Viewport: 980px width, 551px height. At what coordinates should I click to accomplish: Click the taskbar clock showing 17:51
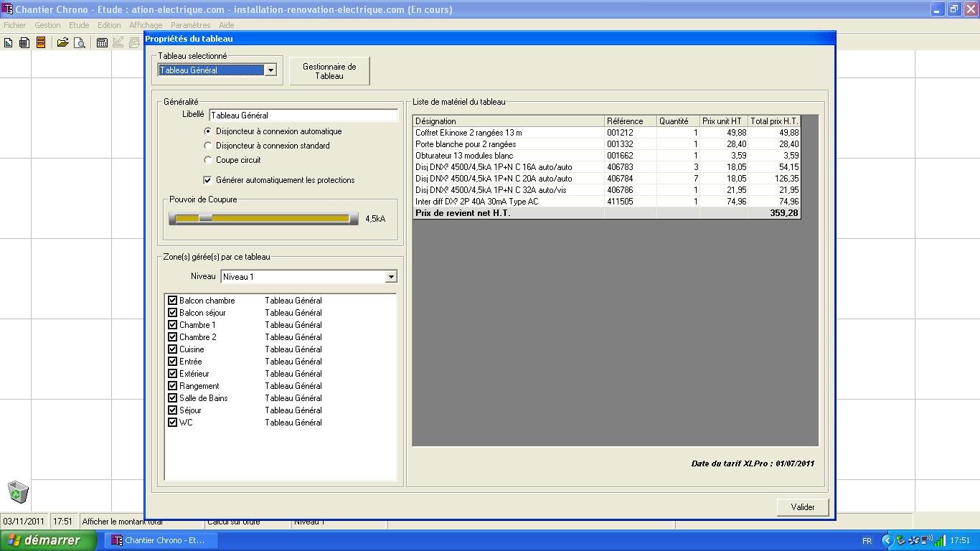click(x=960, y=541)
